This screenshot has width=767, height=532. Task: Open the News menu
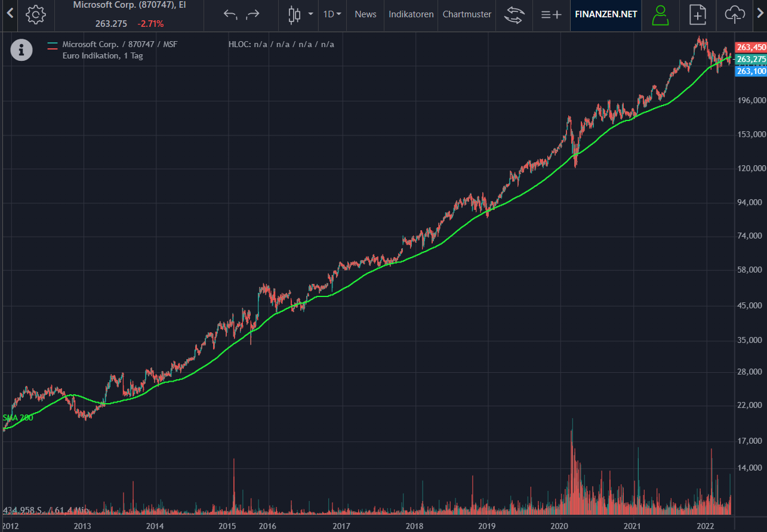tap(365, 14)
